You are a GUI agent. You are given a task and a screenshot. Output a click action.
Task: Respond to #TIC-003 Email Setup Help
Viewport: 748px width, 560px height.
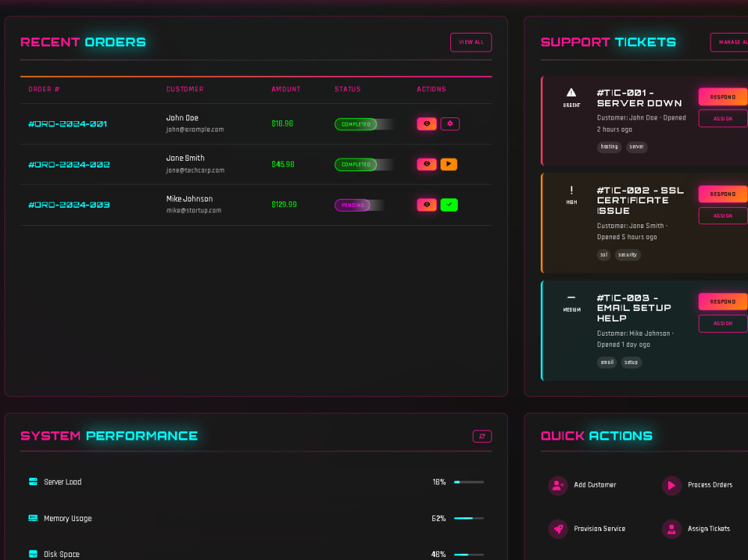[x=723, y=301]
